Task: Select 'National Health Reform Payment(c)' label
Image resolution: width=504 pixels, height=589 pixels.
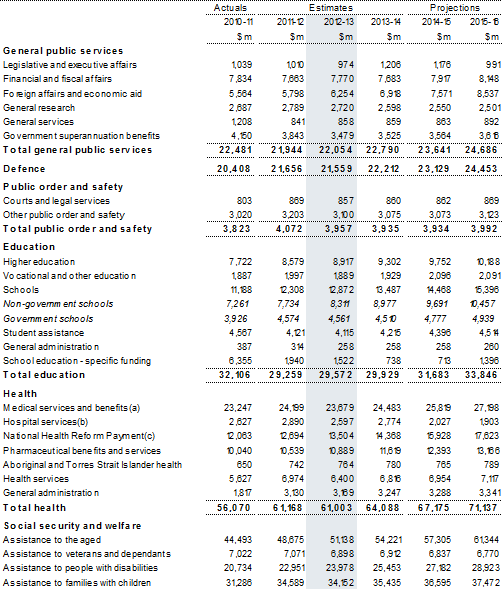Action: [79, 436]
